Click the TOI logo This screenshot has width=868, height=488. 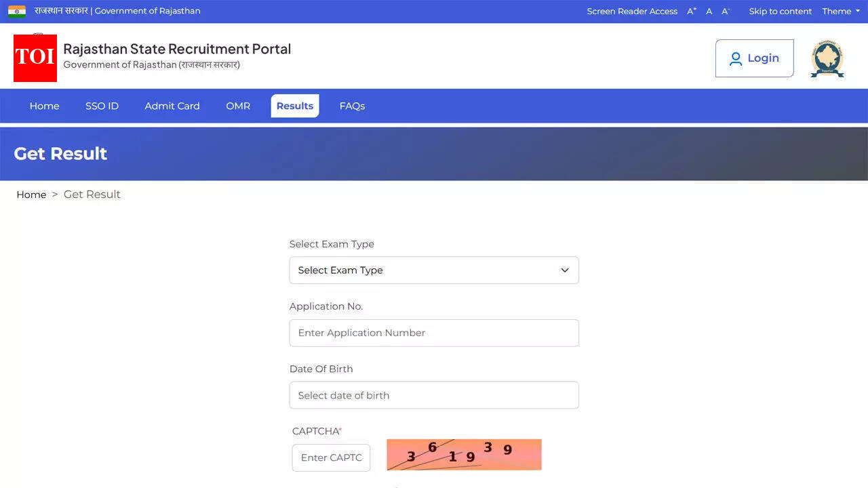35,58
